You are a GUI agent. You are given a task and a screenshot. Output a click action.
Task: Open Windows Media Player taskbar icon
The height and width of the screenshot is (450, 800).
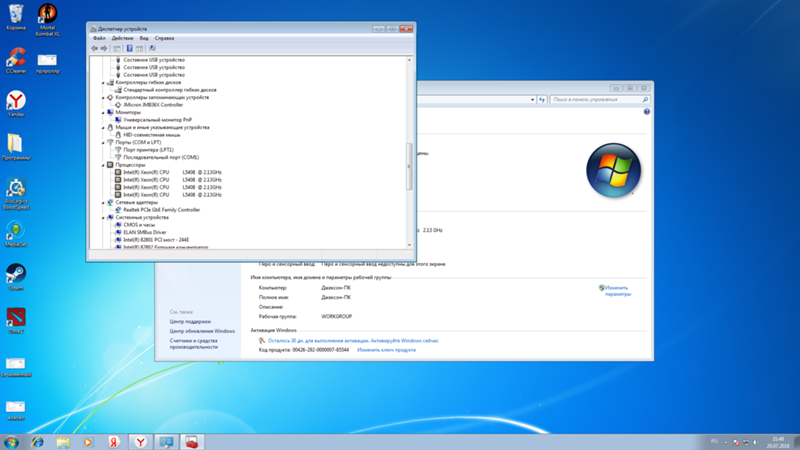point(88,442)
